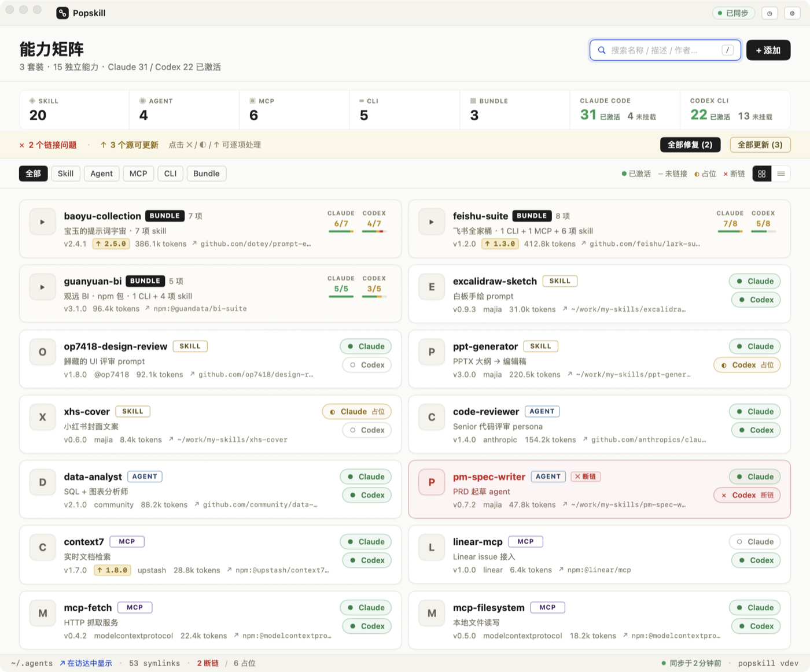Click the AGENT 4 stat card
The image size is (810, 672).
click(x=184, y=109)
